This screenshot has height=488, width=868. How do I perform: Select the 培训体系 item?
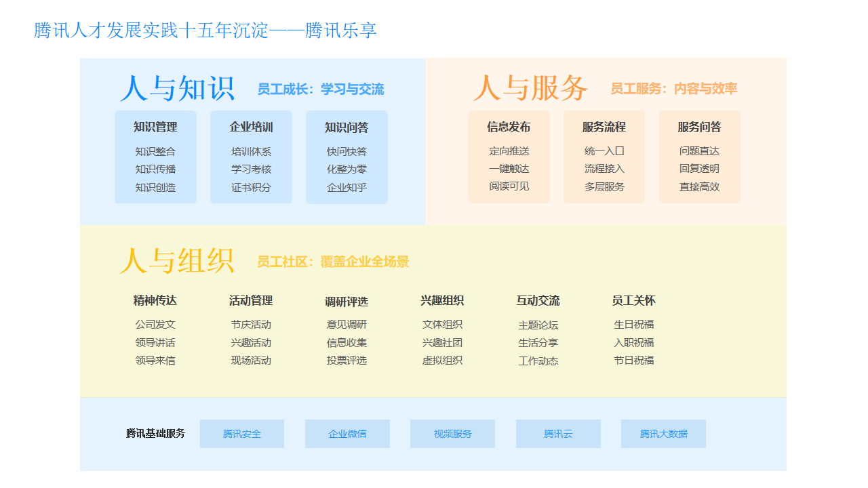click(251, 151)
